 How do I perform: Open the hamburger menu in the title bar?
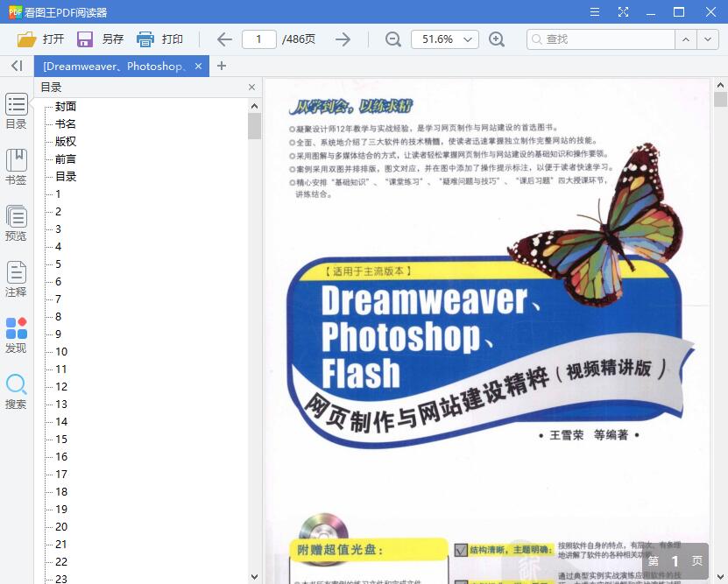(595, 12)
